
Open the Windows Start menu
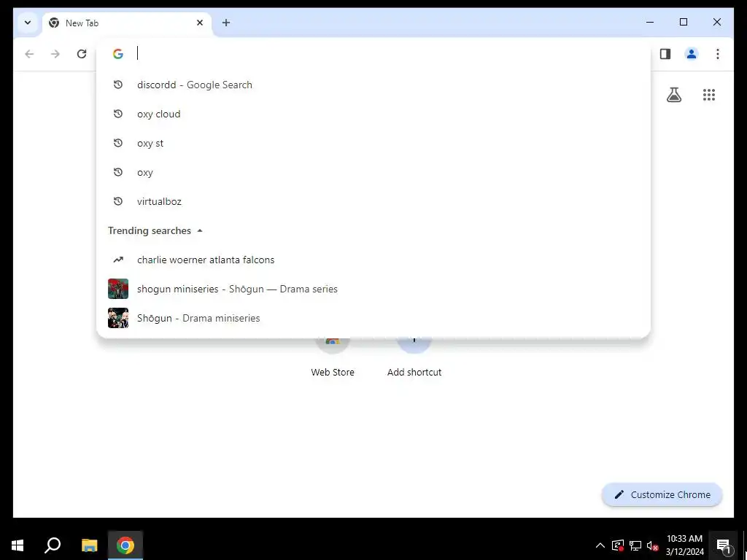pos(18,545)
